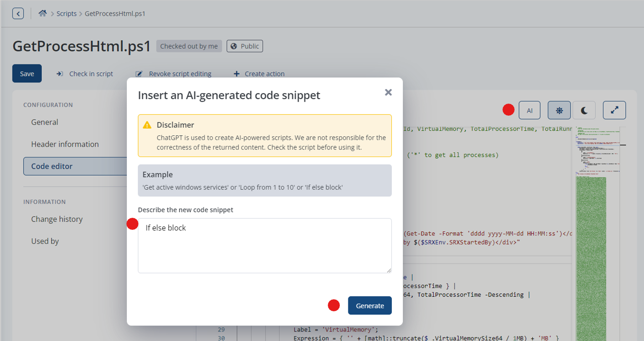The width and height of the screenshot is (644, 341).
Task: Click the Check in script icon
Action: pos(59,74)
